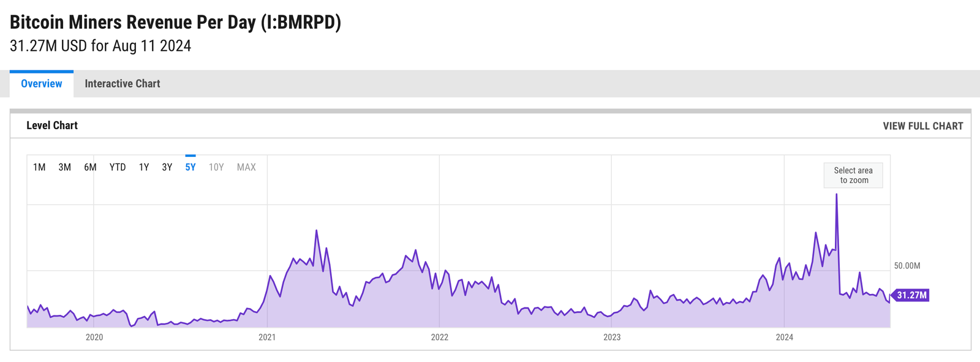Screen dimensions: 980x362
Task: Open the Interactive Chart tab
Action: click(x=123, y=84)
